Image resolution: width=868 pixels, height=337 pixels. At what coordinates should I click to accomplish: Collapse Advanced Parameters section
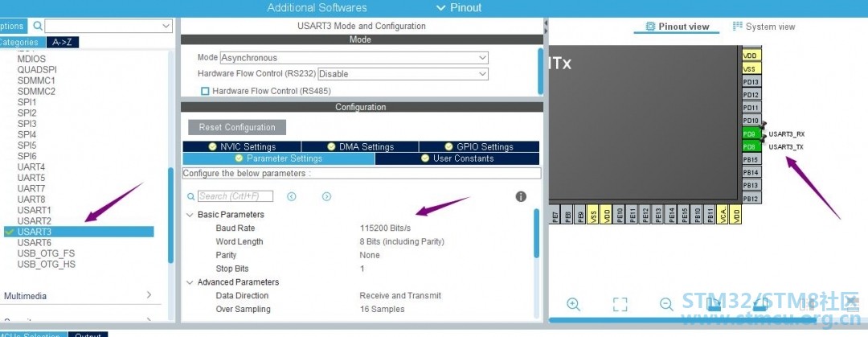190,282
